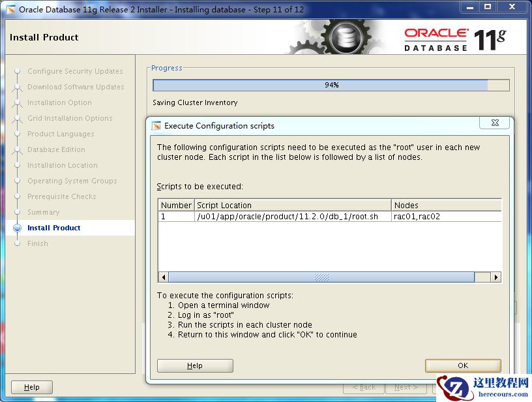Click the Oracle installer title bar icon
The image size is (532, 402).
pyautogui.click(x=11, y=10)
